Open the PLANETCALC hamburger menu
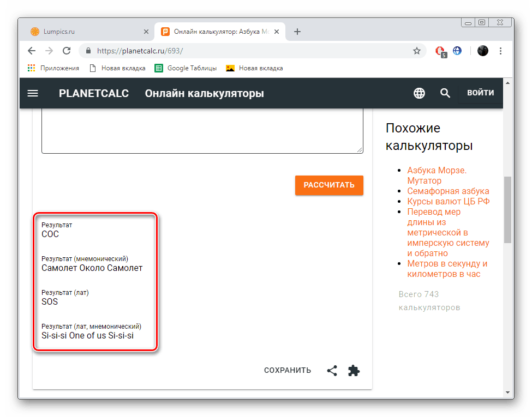The height and width of the screenshot is (417, 532). (33, 93)
